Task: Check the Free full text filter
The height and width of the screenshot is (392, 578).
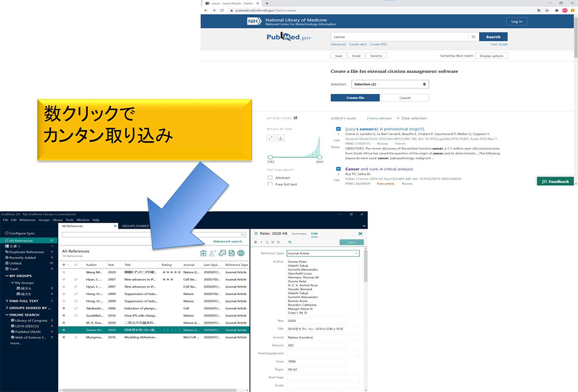Action: pos(270,184)
